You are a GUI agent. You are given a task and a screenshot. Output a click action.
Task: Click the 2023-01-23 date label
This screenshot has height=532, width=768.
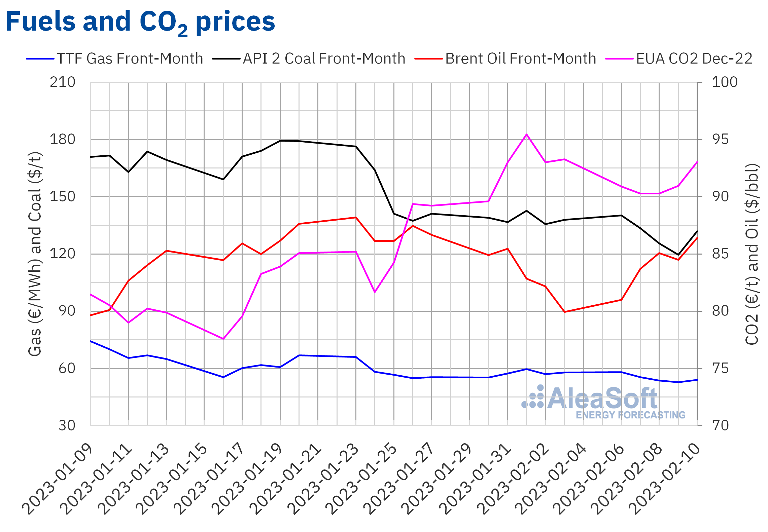(x=323, y=479)
